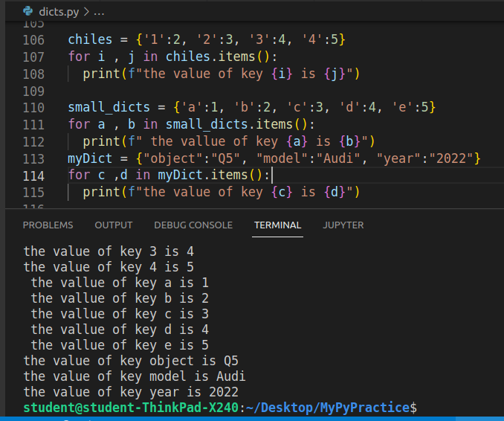Click line number 110 in the gutter
Viewport: 504px width, 421px height.
point(33,108)
